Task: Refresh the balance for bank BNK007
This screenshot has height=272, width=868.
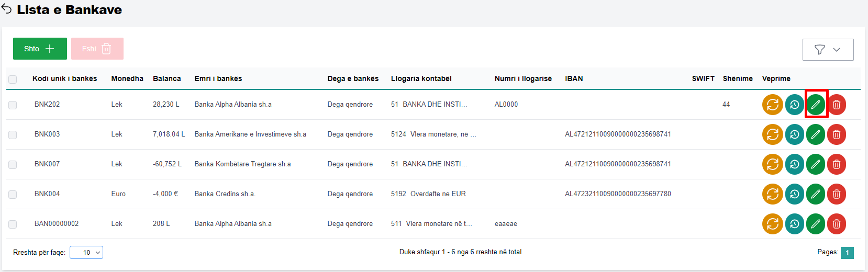Action: [x=772, y=164]
